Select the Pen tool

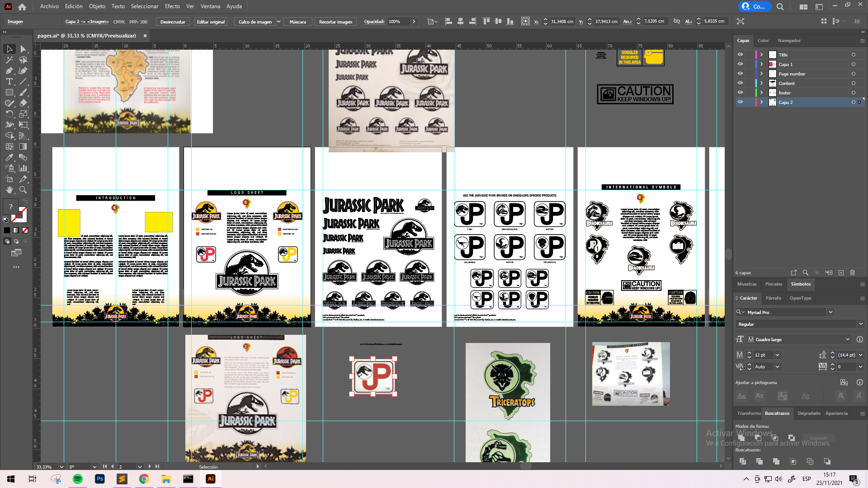pyautogui.click(x=9, y=70)
